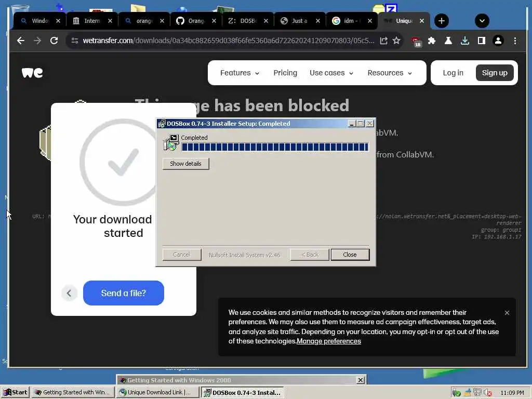Open Manage preferences link

329,341
